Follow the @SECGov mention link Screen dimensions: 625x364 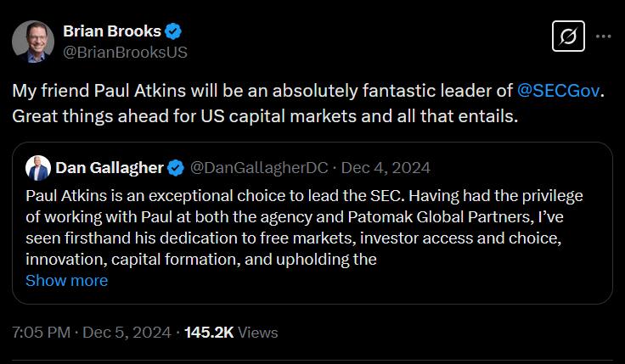(x=557, y=90)
